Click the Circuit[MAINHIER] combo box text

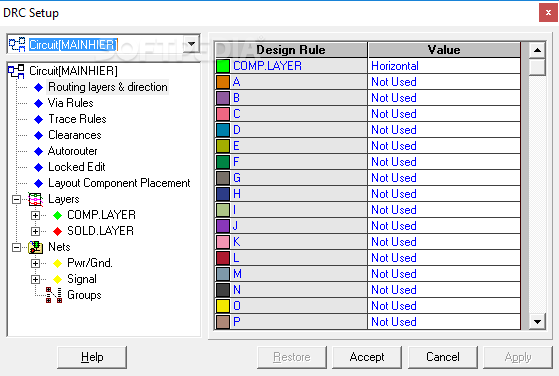(73, 45)
